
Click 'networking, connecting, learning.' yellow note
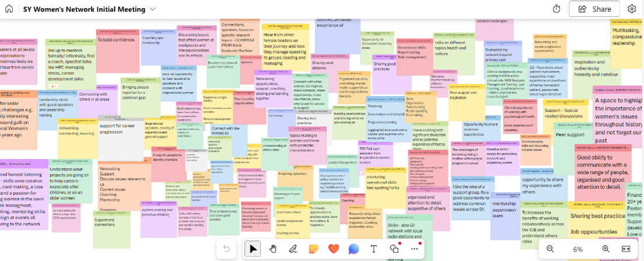pos(77,139)
